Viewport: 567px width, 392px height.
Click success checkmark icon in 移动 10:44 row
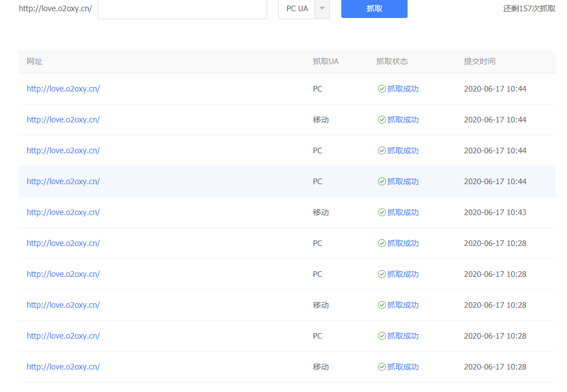coord(382,120)
